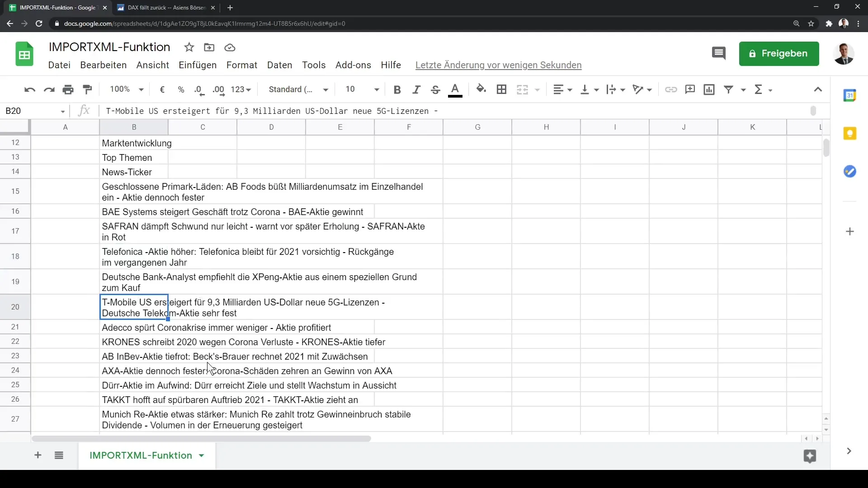This screenshot has width=868, height=488.
Task: Expand the font size dropdown
Action: tap(376, 89)
